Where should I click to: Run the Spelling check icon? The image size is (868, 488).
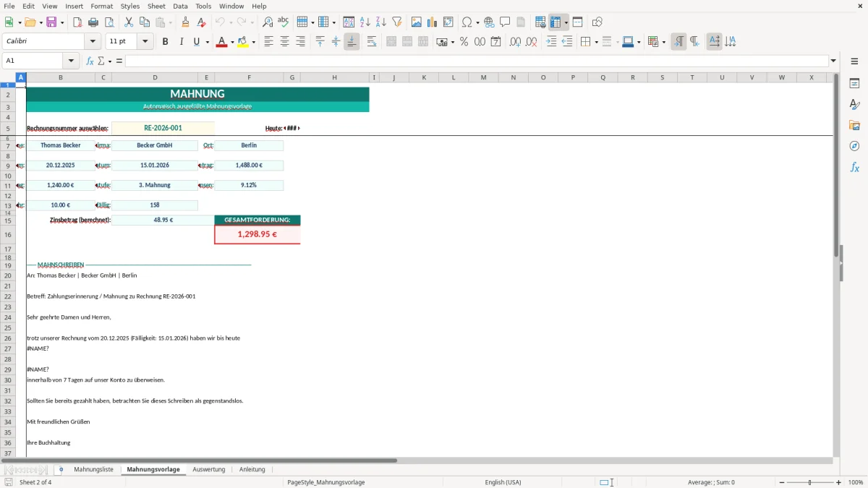coord(284,22)
